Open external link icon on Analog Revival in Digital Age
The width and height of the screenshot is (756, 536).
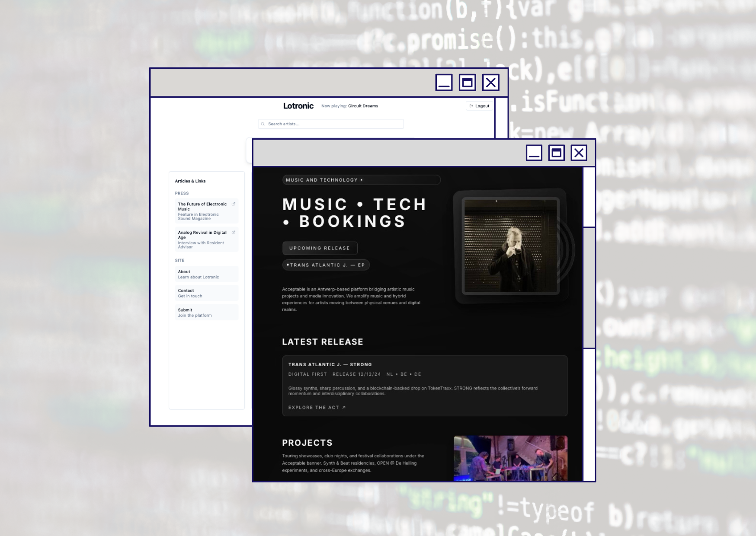[234, 232]
